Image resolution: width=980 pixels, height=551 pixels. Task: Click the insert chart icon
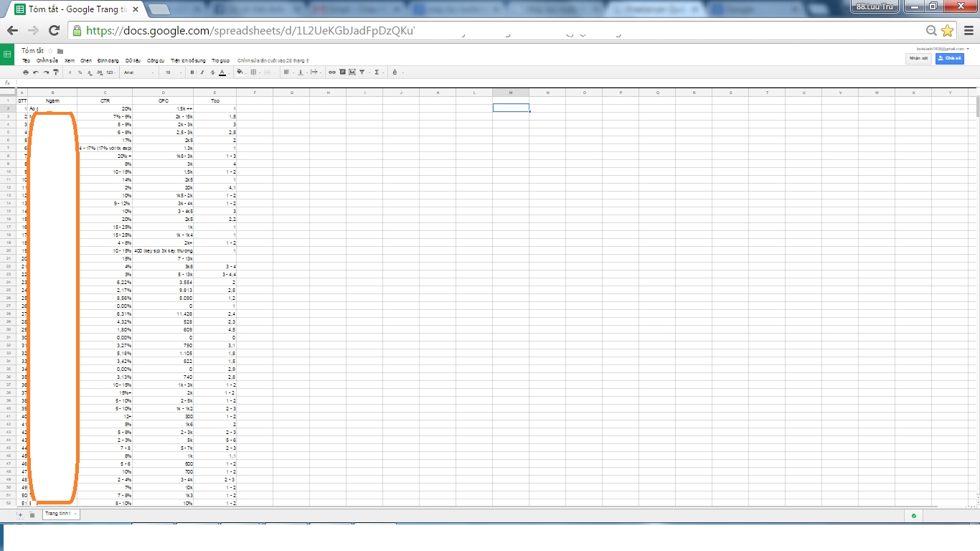(352, 72)
